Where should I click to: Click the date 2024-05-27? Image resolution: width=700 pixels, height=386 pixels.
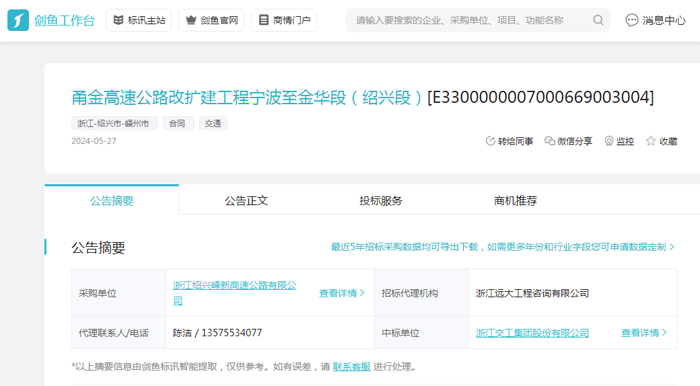click(94, 141)
